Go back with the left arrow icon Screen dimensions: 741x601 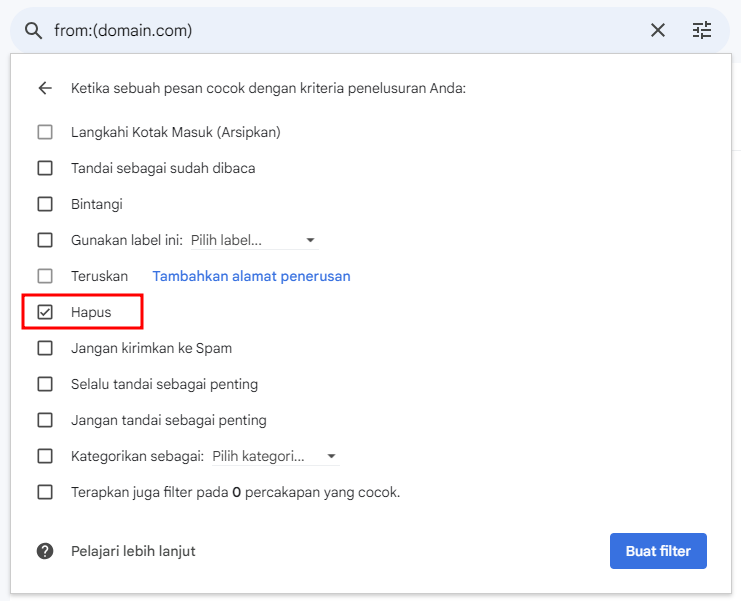pos(45,88)
